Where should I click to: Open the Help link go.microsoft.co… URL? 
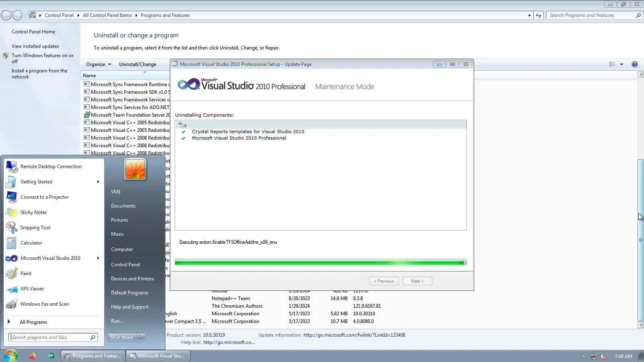229,342
